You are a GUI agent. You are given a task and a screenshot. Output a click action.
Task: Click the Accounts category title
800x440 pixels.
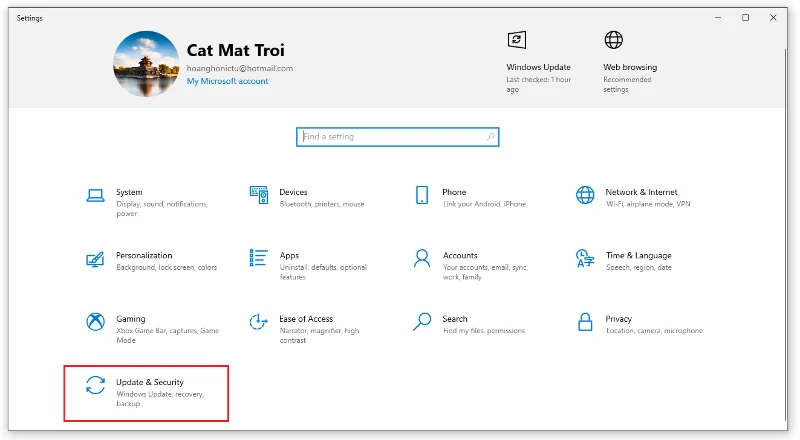(x=460, y=255)
